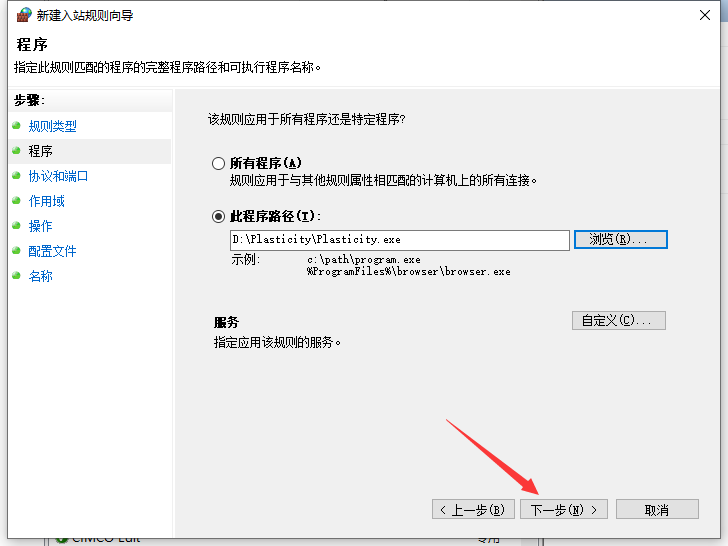Image resolution: width=728 pixels, height=546 pixels.
Task: Jump to the 规则类型 step
Action: 52,126
